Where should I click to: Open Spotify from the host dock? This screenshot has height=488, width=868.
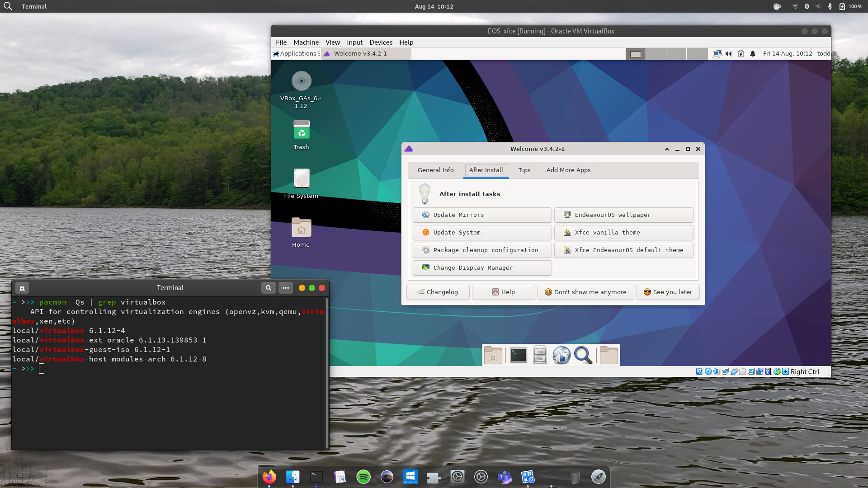pos(363,477)
